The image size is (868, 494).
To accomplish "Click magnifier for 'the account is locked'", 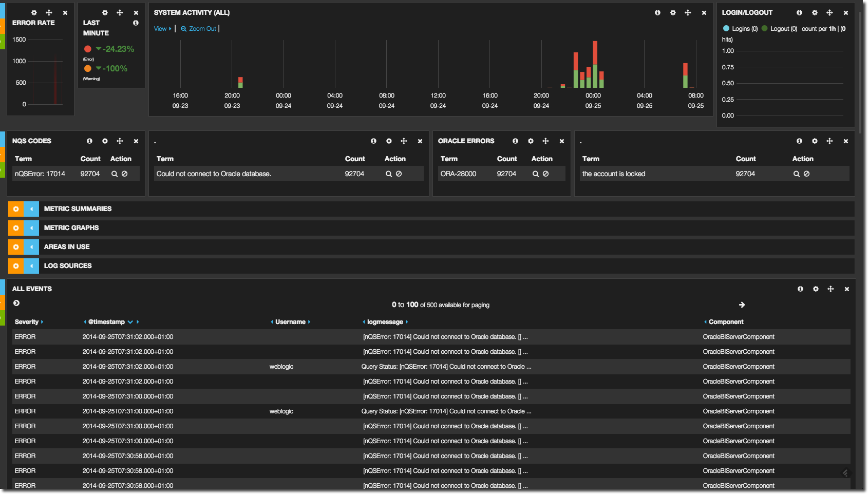I will point(796,174).
